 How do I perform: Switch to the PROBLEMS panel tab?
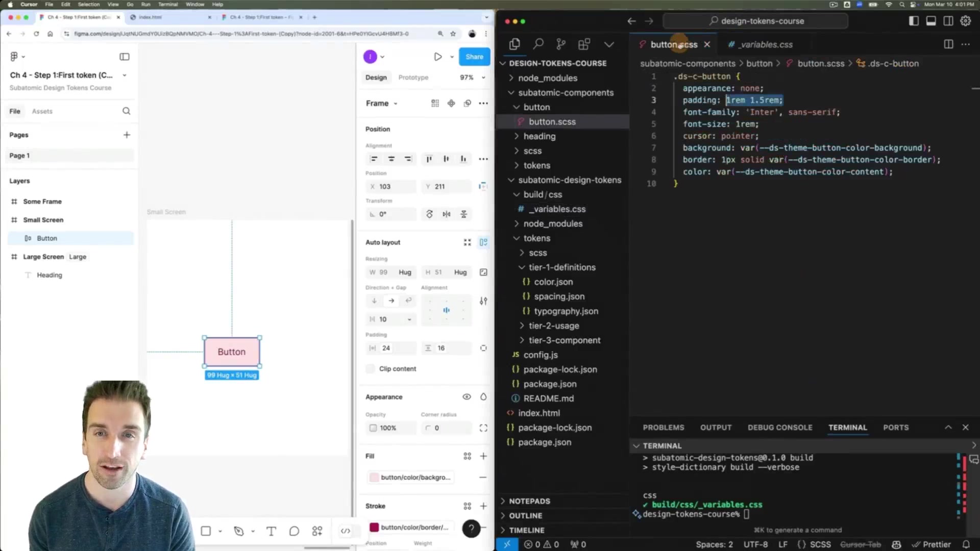663,428
